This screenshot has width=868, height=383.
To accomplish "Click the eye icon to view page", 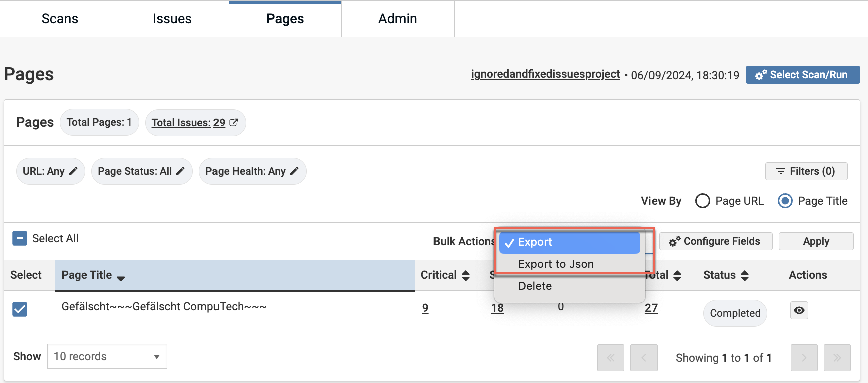I will pyautogui.click(x=799, y=310).
